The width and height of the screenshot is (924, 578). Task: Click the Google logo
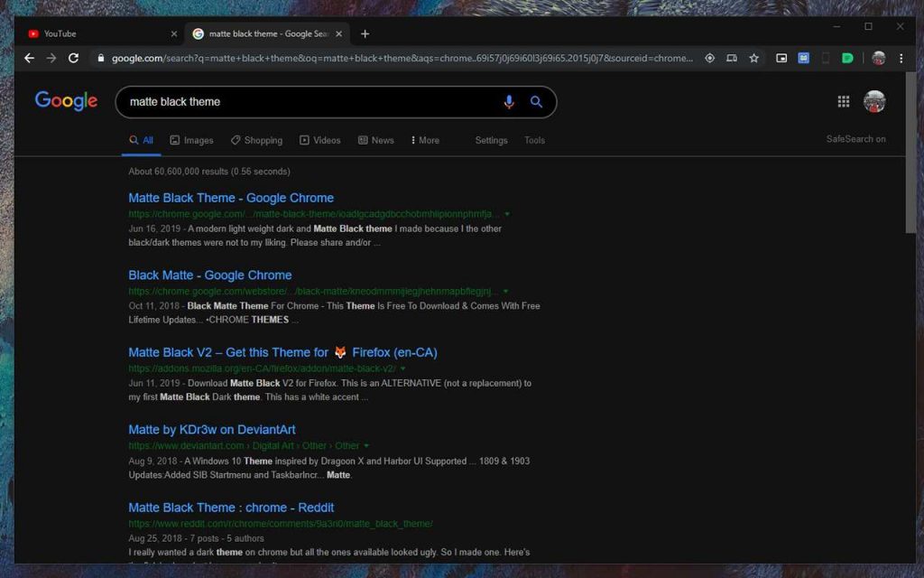(x=66, y=101)
